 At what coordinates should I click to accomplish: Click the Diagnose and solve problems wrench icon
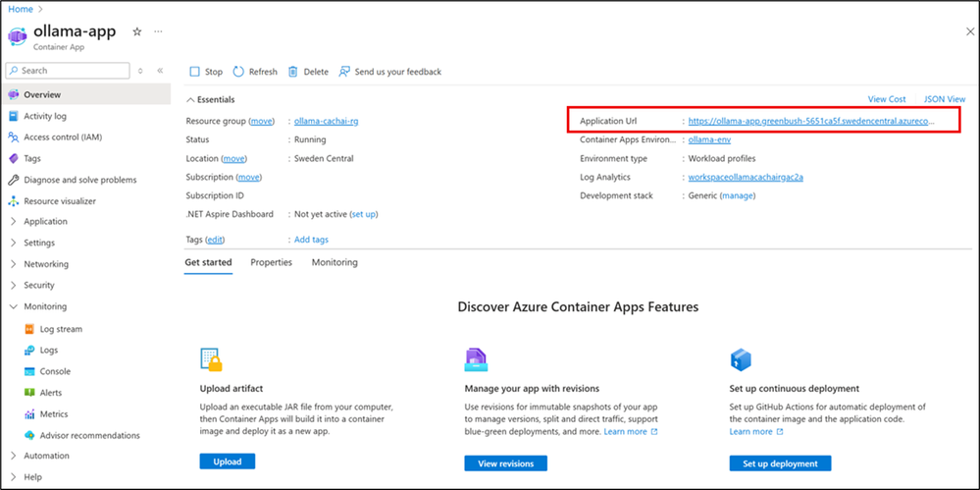click(x=13, y=180)
